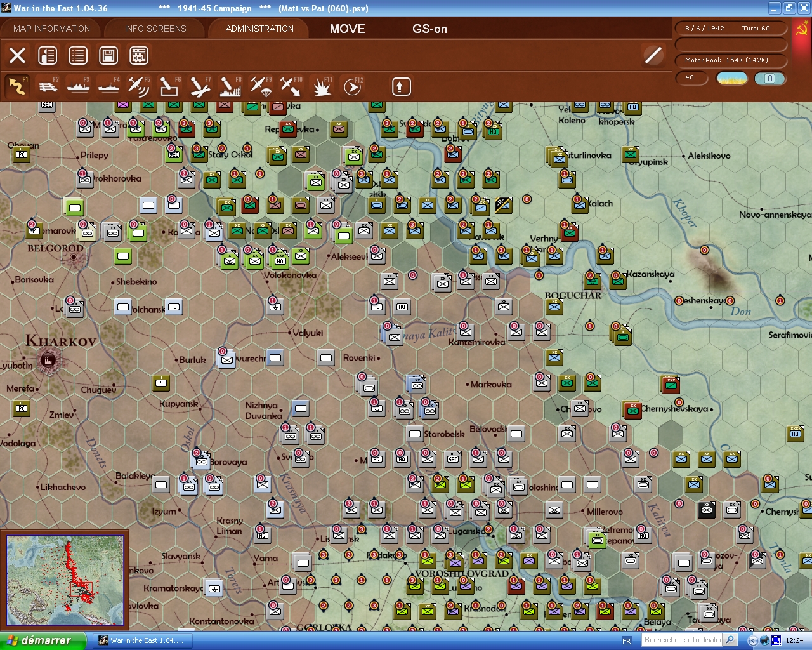Click the brick-wall grid icon in the toolbar
Screen dimensions: 812x650
click(x=139, y=56)
